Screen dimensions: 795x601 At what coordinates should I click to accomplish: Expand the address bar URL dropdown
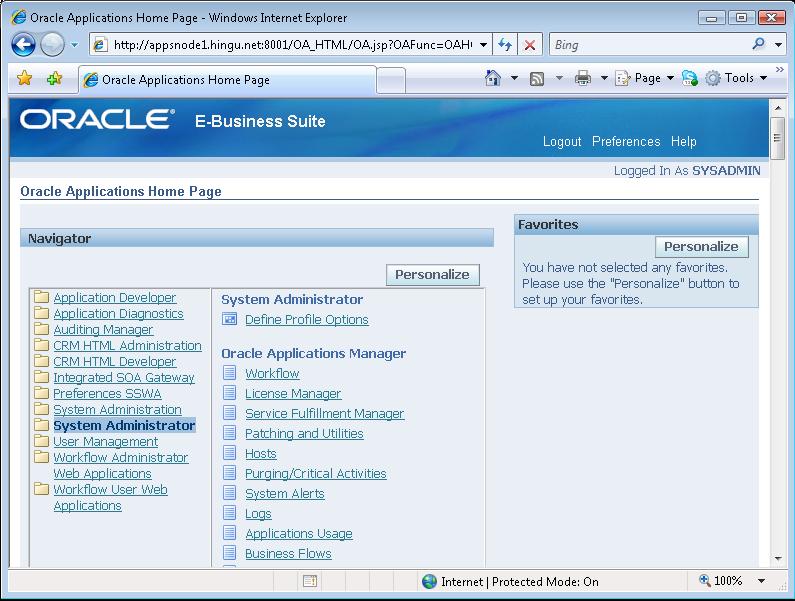tap(484, 45)
